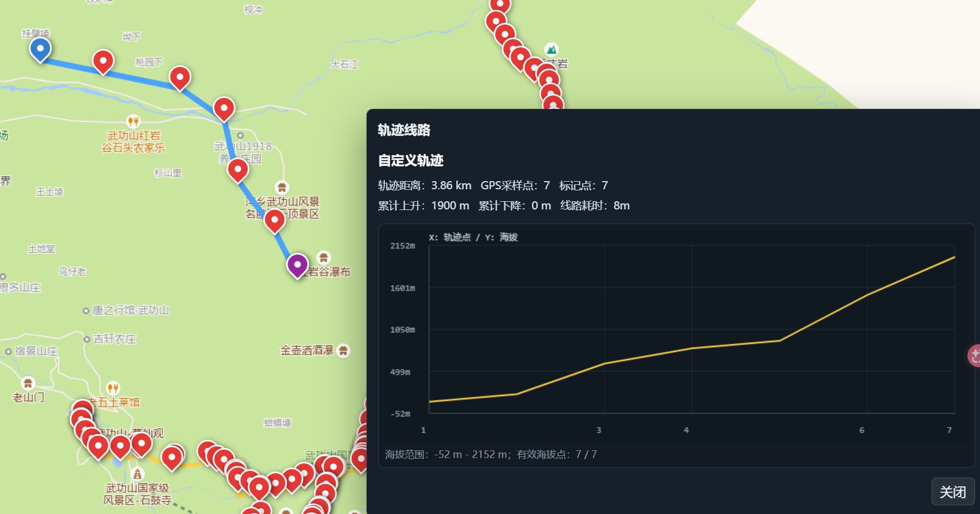Click the 唐之行馆·武功山 place label
Image resolution: width=980 pixels, height=514 pixels.
[x=131, y=311]
